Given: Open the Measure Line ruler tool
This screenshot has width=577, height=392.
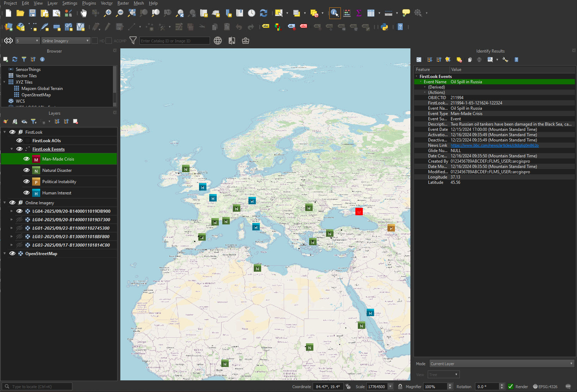Looking at the screenshot, I should [x=389, y=13].
